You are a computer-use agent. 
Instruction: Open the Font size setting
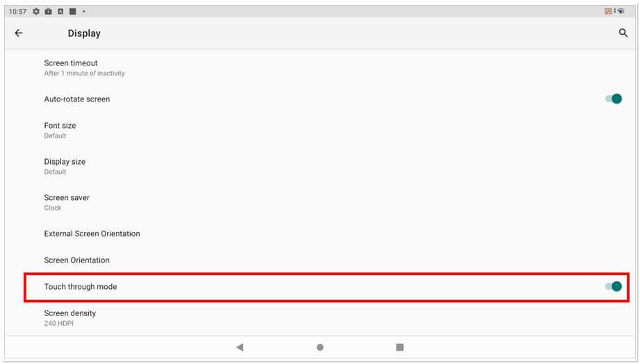(x=320, y=130)
